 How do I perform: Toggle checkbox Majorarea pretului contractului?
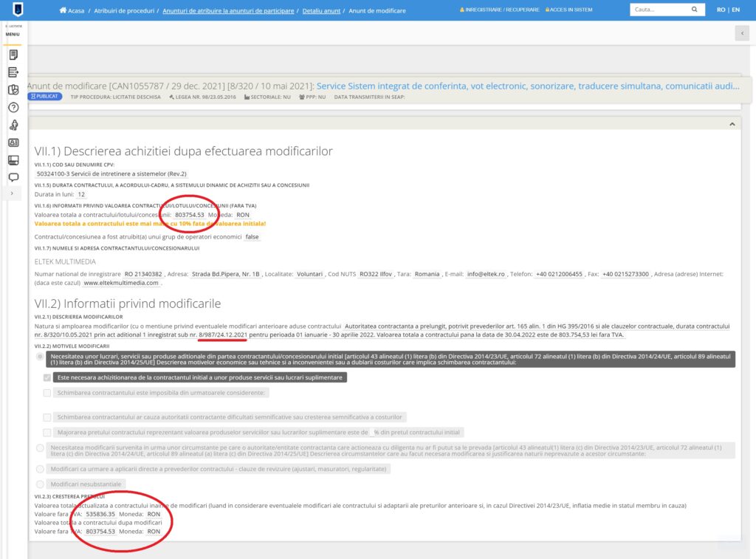[x=47, y=433]
